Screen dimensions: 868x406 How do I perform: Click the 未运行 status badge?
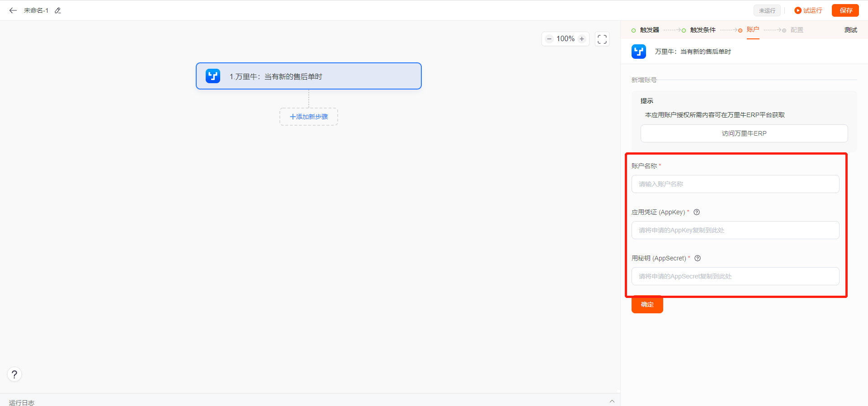tap(767, 10)
